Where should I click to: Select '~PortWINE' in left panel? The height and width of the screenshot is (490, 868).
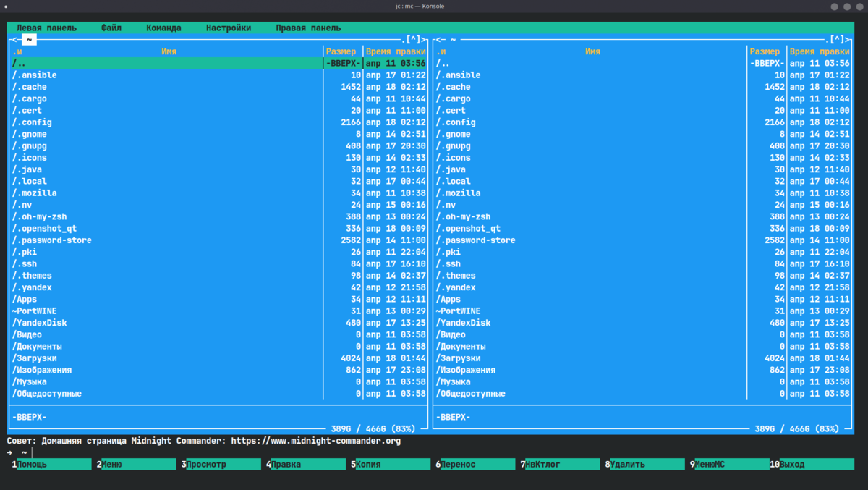click(218, 311)
